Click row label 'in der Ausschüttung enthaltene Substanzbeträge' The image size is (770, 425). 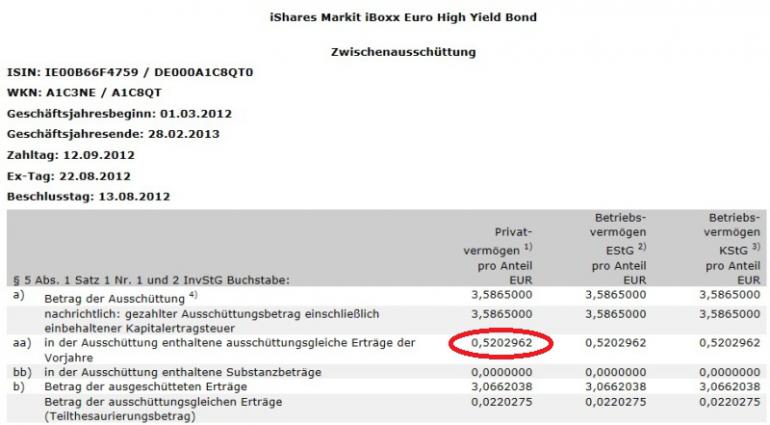coord(183,372)
